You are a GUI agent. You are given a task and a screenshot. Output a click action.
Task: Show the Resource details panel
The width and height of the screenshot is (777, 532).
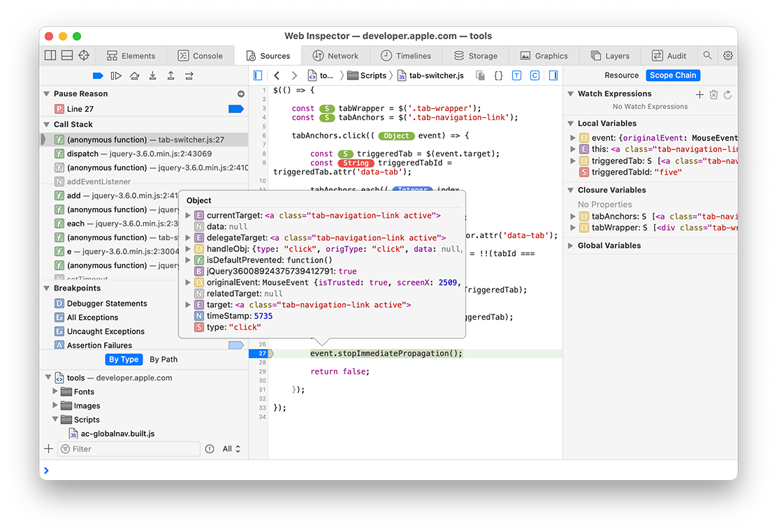(621, 75)
